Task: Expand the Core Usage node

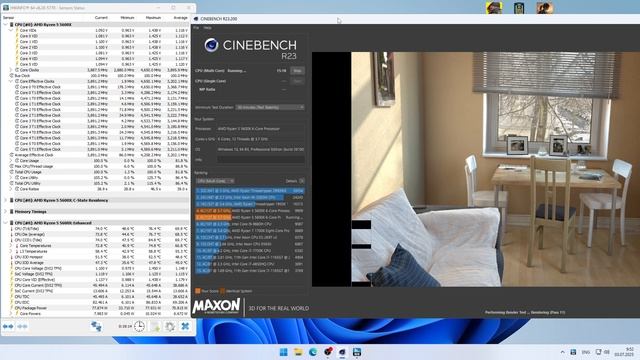Action: pos(11,160)
